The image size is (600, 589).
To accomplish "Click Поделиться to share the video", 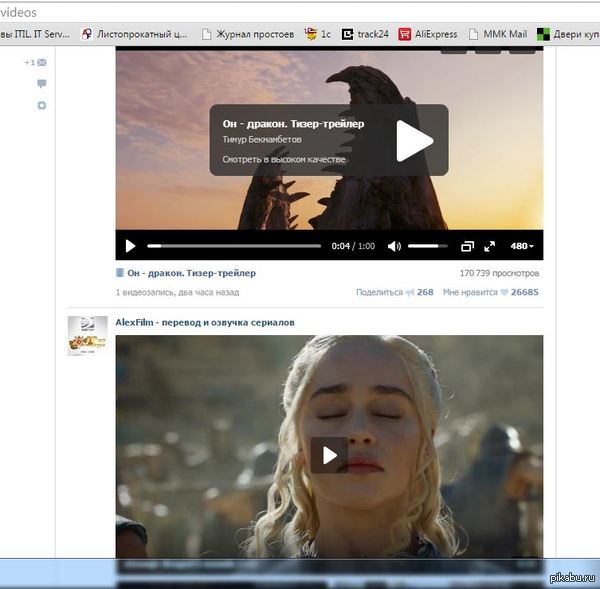I will pyautogui.click(x=379, y=292).
